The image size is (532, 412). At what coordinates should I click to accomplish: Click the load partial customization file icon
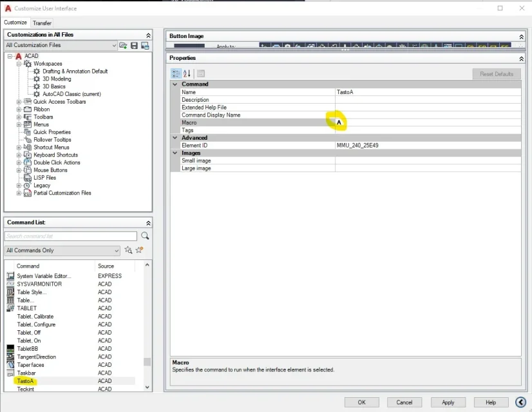(x=123, y=46)
